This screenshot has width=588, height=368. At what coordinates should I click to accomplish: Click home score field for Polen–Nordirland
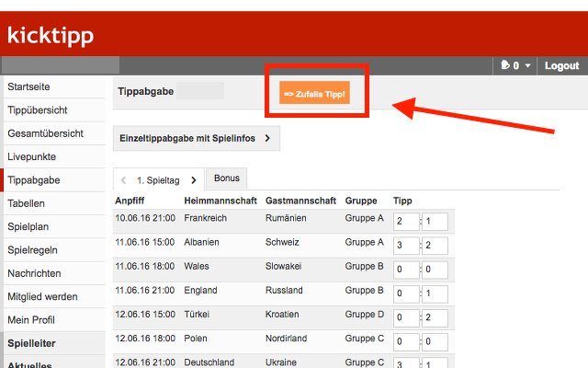(406, 341)
